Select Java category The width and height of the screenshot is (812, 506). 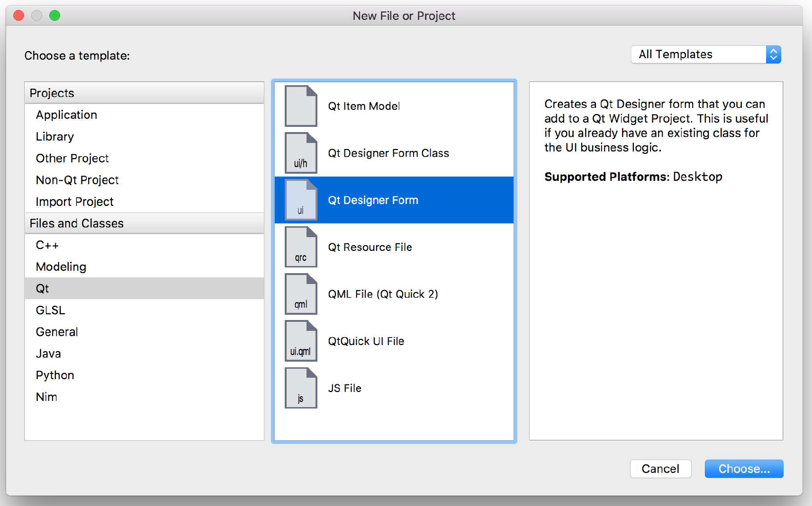(144, 354)
